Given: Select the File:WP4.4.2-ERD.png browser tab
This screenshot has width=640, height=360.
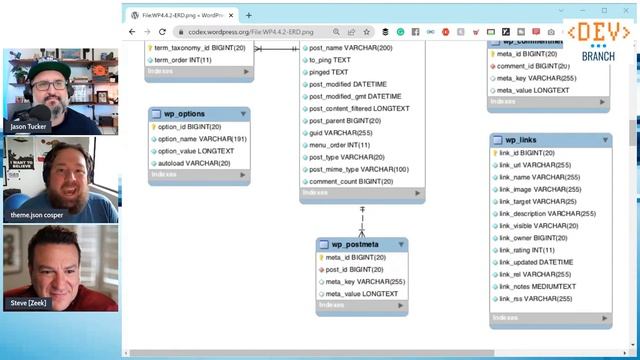Looking at the screenshot, I should tap(182, 16).
